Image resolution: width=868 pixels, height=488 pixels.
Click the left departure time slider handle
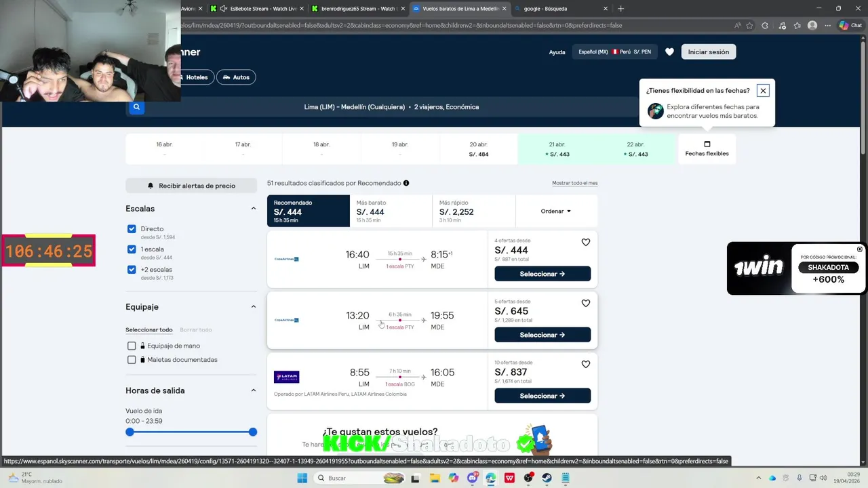tap(130, 432)
